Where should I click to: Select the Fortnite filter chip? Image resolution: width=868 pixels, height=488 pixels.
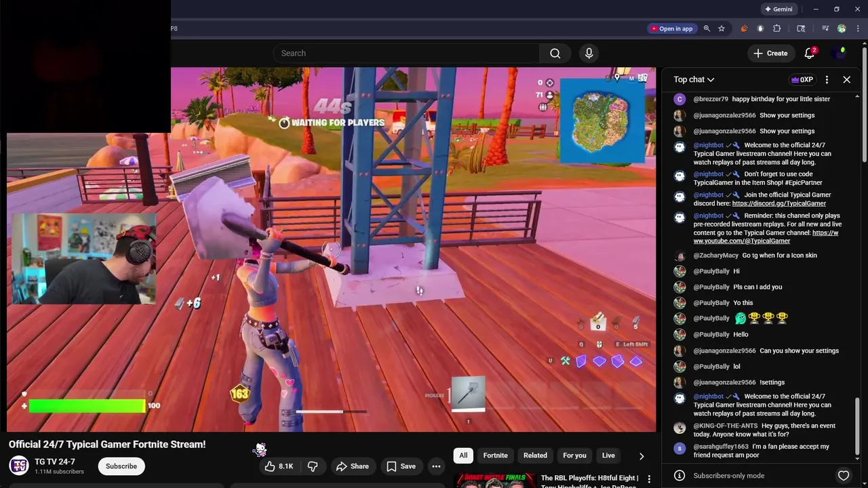pos(495,455)
